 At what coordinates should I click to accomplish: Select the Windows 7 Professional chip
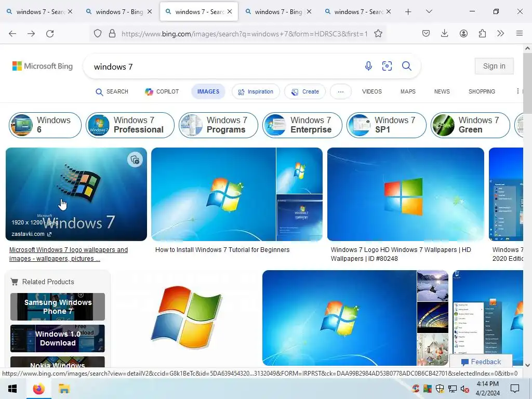pyautogui.click(x=130, y=125)
